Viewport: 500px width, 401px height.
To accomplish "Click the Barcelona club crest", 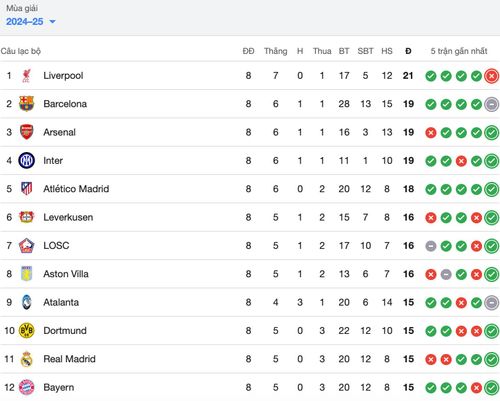I will click(x=26, y=104).
